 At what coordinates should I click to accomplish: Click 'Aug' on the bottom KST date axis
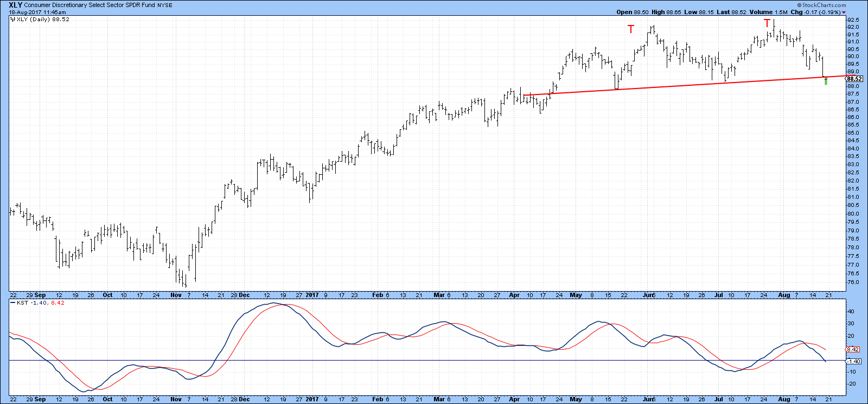coord(784,399)
